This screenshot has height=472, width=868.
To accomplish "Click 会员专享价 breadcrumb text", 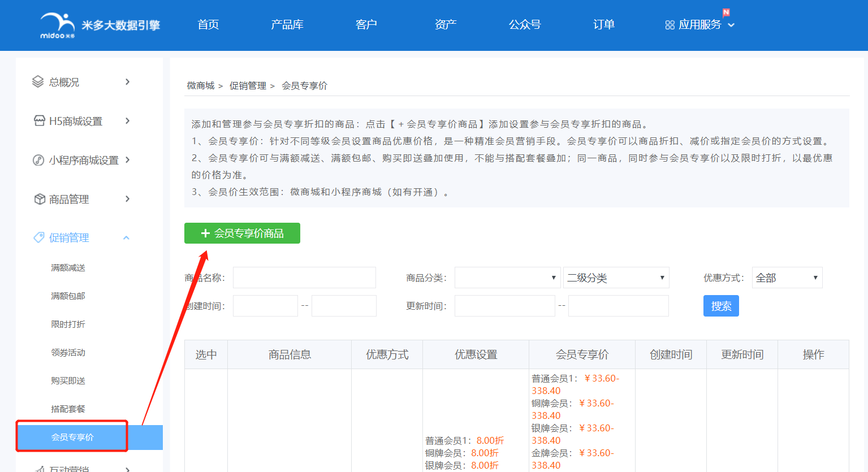I will point(304,85).
